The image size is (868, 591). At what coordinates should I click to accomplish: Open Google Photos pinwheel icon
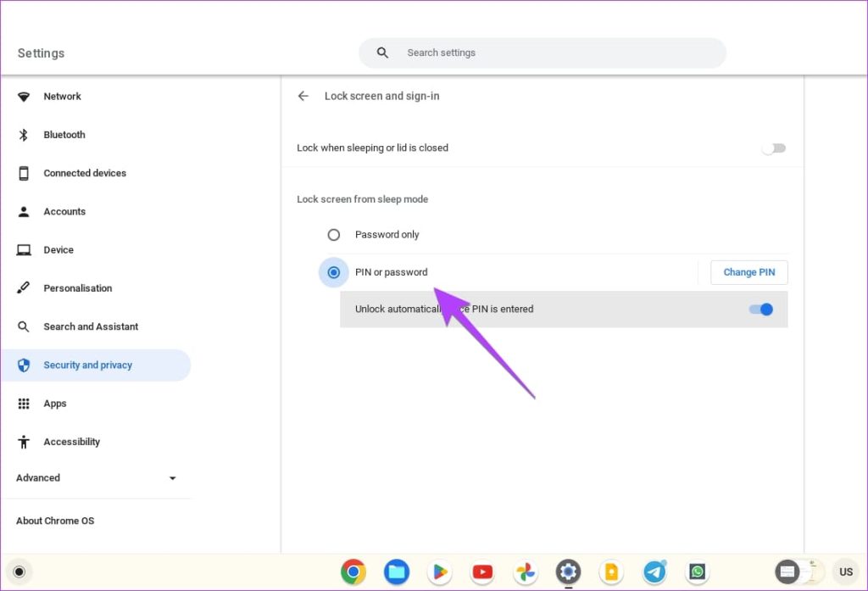pos(526,571)
